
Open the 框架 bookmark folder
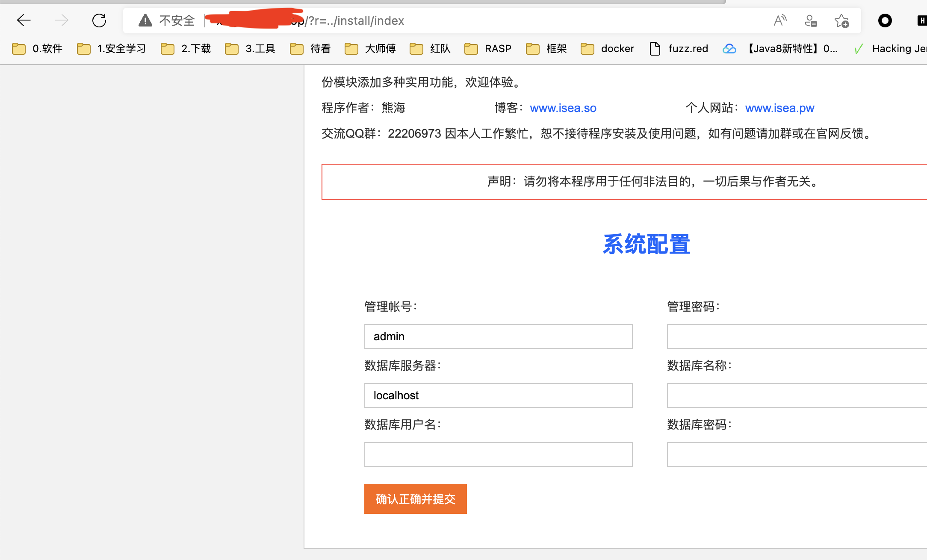[x=546, y=49]
